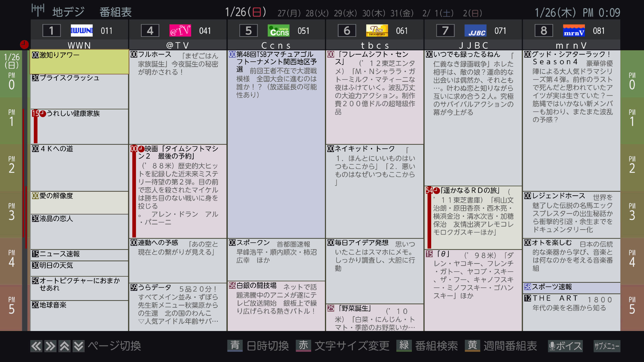Click the left double-arrow page switcher
Viewport: 644px width, 362px height.
(x=36, y=346)
